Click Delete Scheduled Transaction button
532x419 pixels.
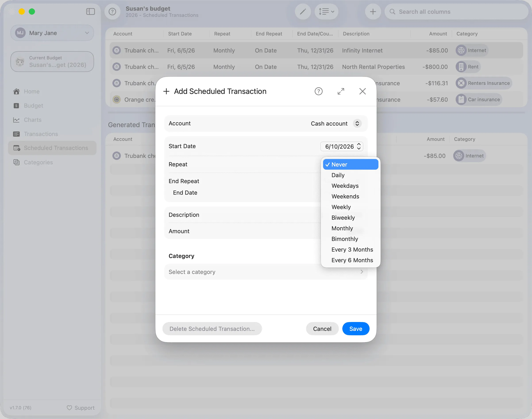tap(212, 329)
